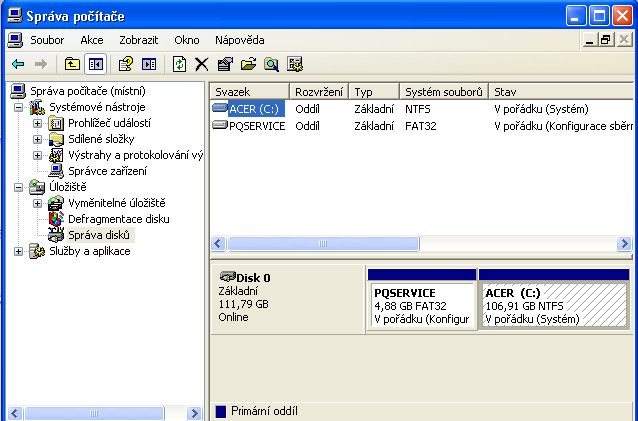Minimize the inner MDI child window
Screen dimensions: 638x421
589,40
